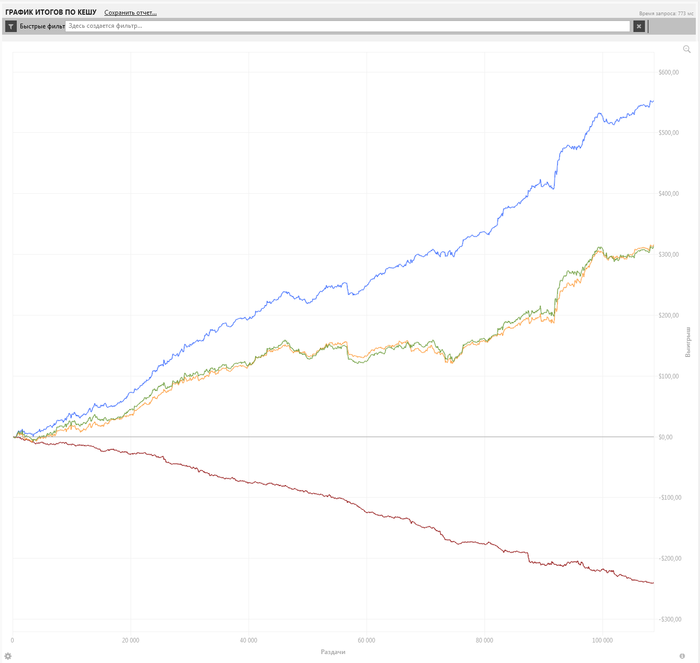Click the 'Сохранить отчет...' link
Image resolution: width=700 pixels, height=663 pixels.
[x=130, y=13]
